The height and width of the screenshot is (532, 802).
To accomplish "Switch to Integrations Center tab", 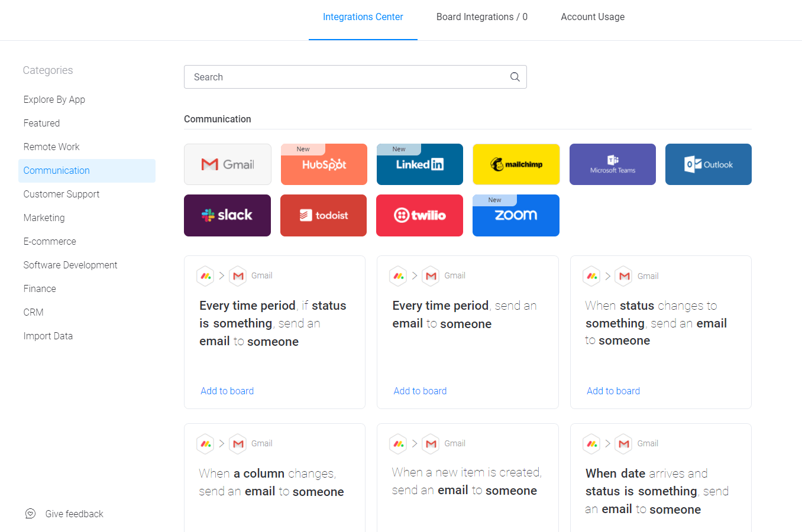I will 363,17.
